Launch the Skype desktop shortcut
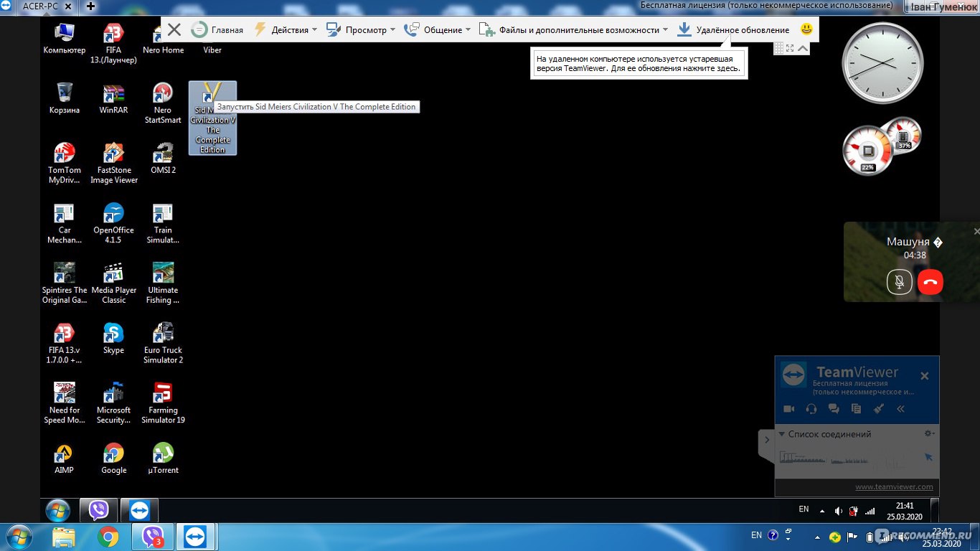This screenshot has width=980, height=551. pyautogui.click(x=113, y=339)
